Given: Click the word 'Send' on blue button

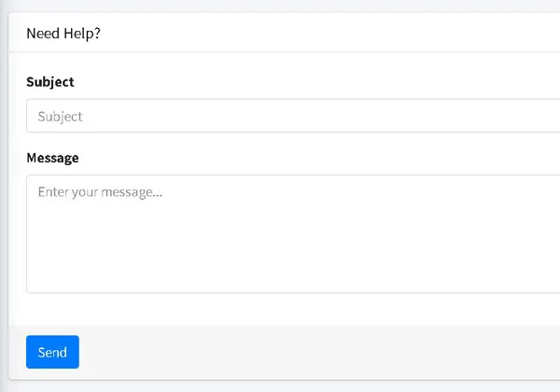Looking at the screenshot, I should (x=52, y=353).
